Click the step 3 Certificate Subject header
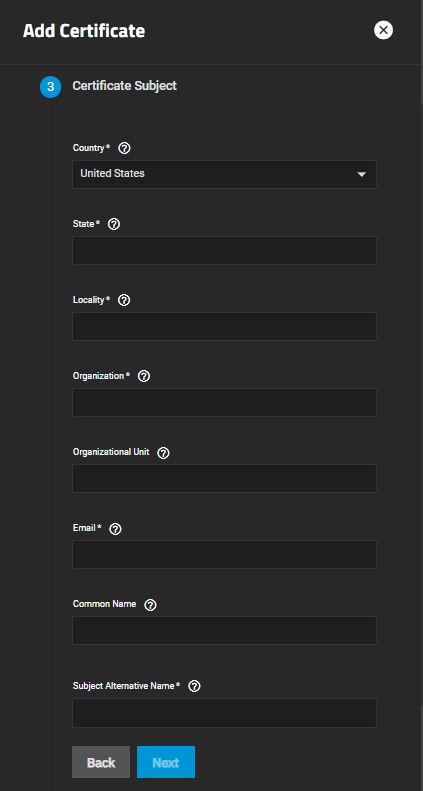Image resolution: width=423 pixels, height=791 pixels. coord(125,86)
